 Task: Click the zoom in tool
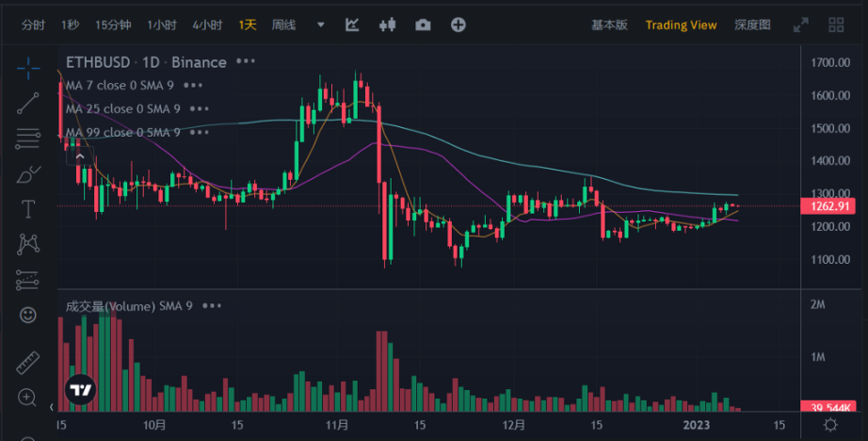[x=28, y=398]
